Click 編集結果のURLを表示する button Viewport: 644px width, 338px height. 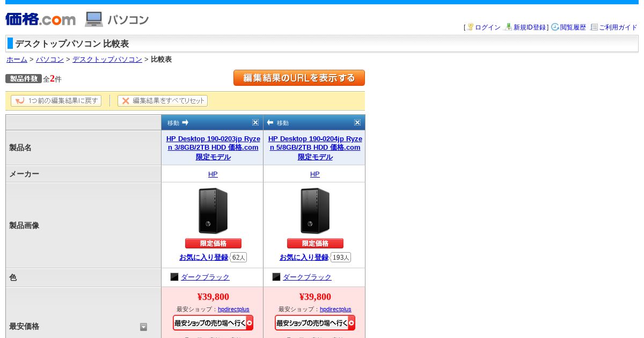[299, 78]
